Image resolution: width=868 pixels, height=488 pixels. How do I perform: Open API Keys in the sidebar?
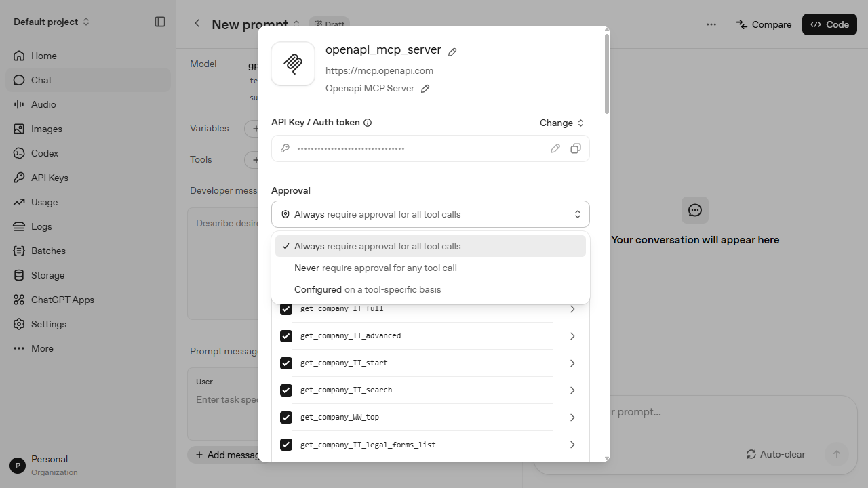coord(89,178)
